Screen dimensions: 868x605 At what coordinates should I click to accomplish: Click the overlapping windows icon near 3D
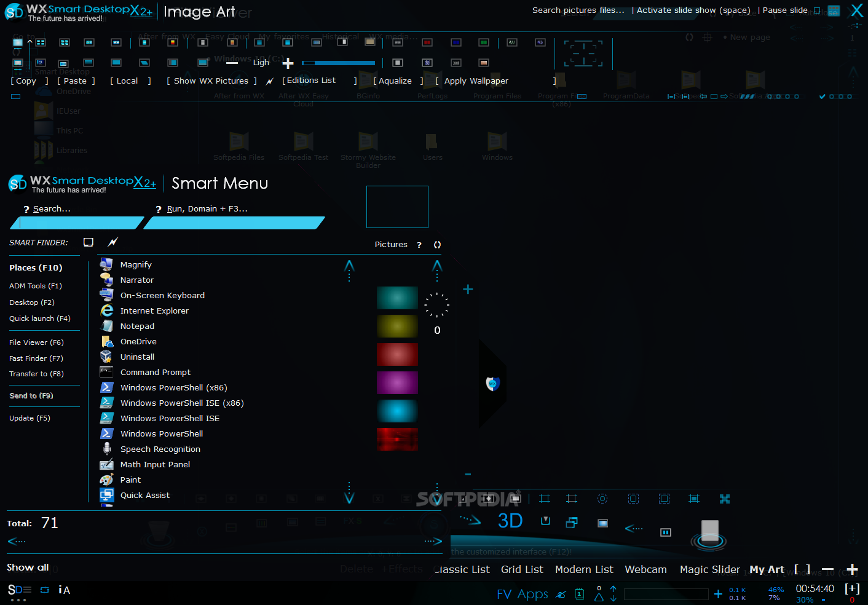tap(572, 523)
